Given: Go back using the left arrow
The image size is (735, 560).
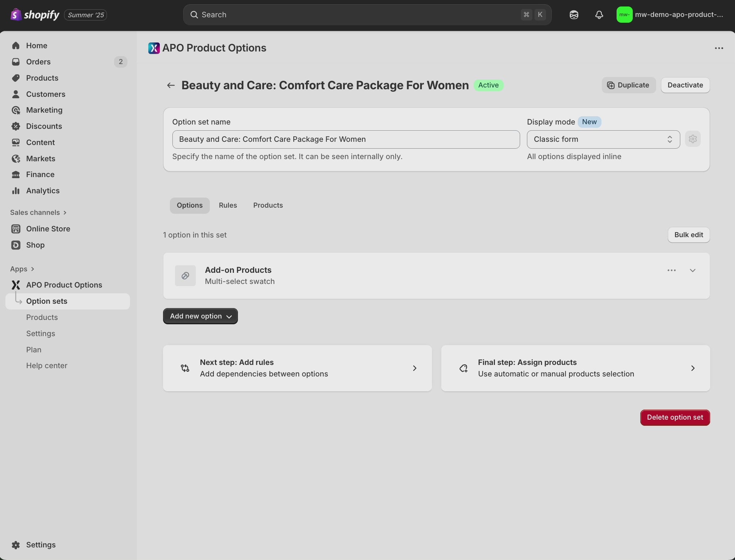Looking at the screenshot, I should pos(171,85).
